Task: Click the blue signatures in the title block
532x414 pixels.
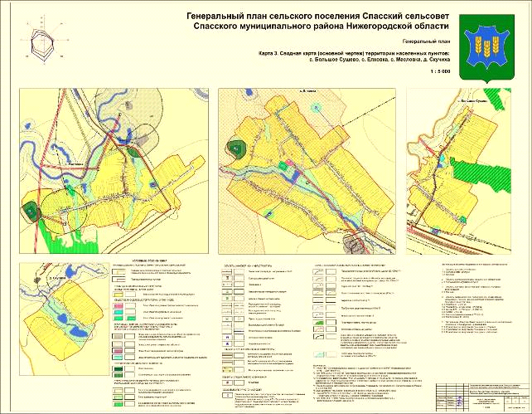Action: click(x=460, y=401)
